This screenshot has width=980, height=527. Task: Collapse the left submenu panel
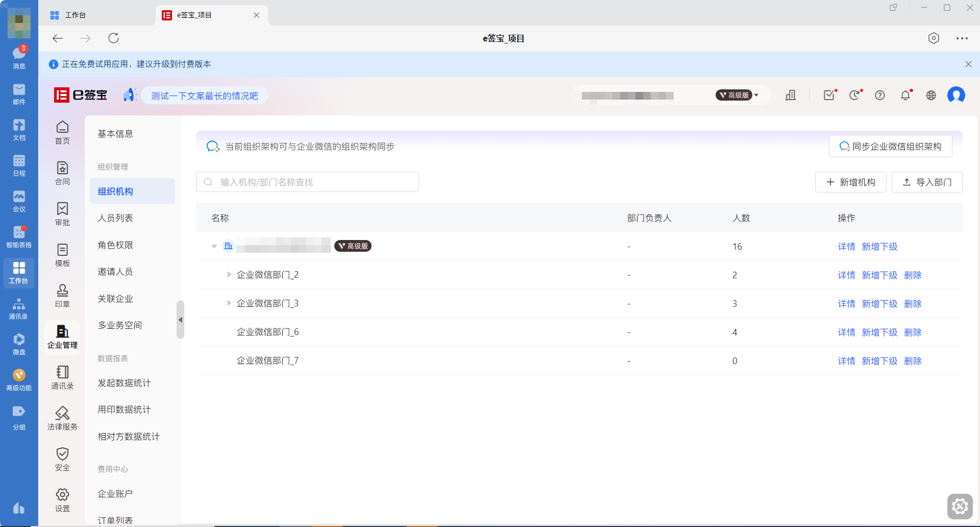pyautogui.click(x=180, y=320)
